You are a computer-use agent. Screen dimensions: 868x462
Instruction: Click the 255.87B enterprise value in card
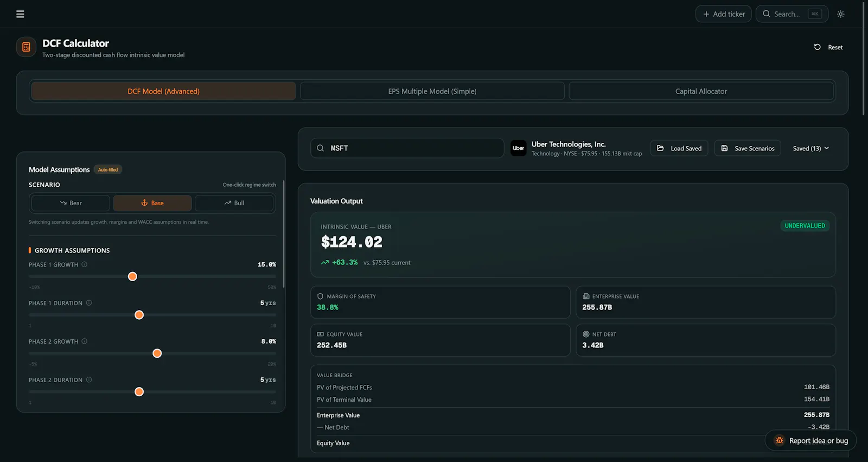tap(597, 307)
